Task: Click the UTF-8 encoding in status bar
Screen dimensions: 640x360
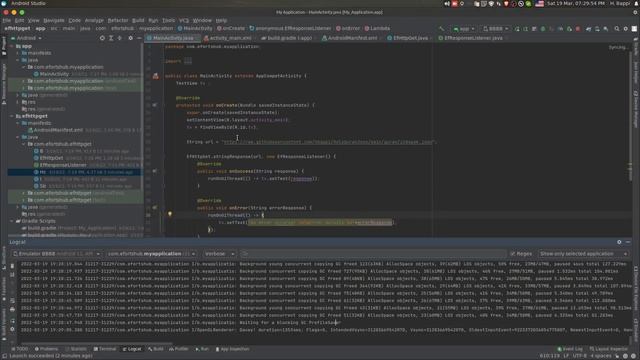Action: click(x=579, y=356)
